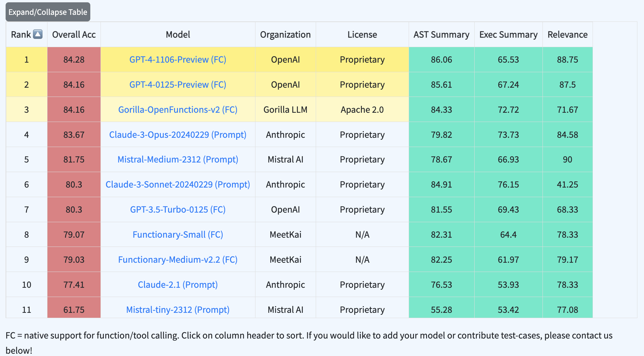Click Exec Summary value 64.4
This screenshot has height=356, width=644.
coord(509,235)
